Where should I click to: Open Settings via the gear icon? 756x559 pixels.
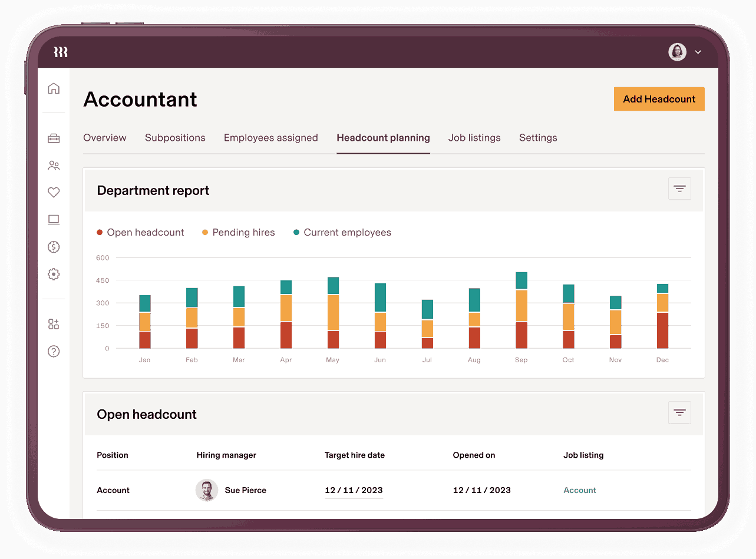[x=54, y=274]
